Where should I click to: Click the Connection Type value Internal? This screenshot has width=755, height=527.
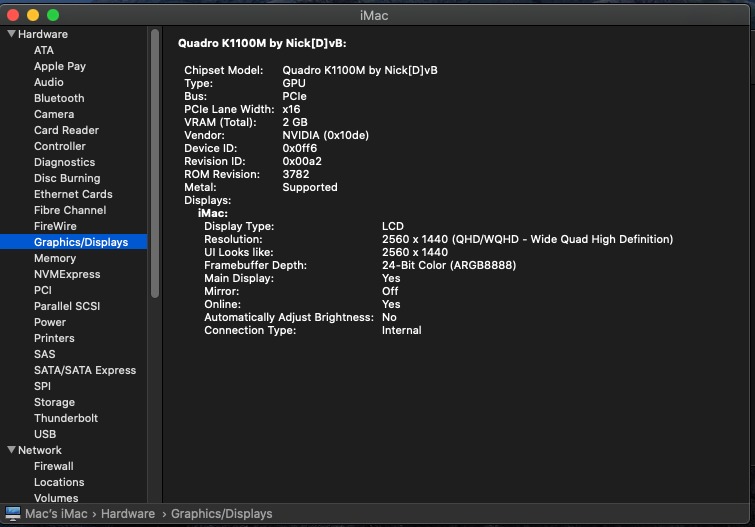click(402, 330)
